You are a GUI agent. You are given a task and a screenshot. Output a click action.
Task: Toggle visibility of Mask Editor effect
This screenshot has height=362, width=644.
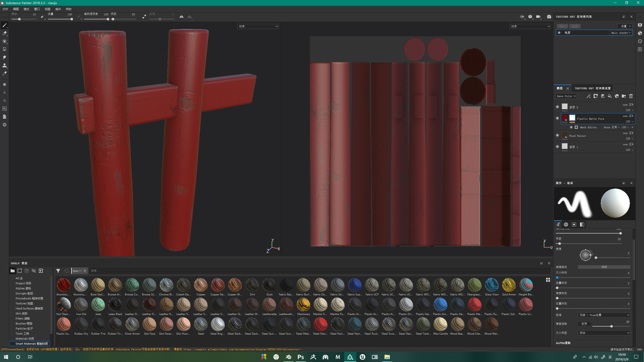tap(571, 127)
